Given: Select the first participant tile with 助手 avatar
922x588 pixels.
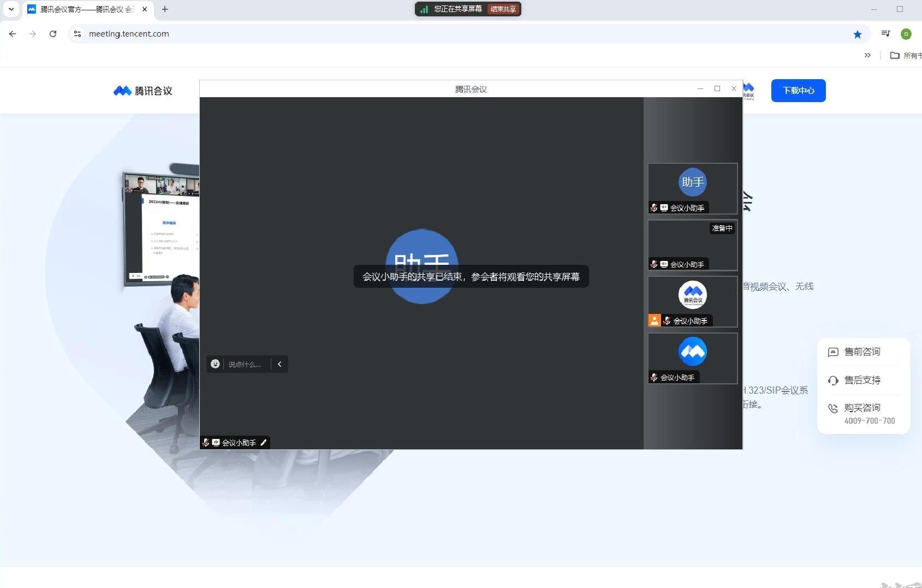Looking at the screenshot, I should pos(693,188).
